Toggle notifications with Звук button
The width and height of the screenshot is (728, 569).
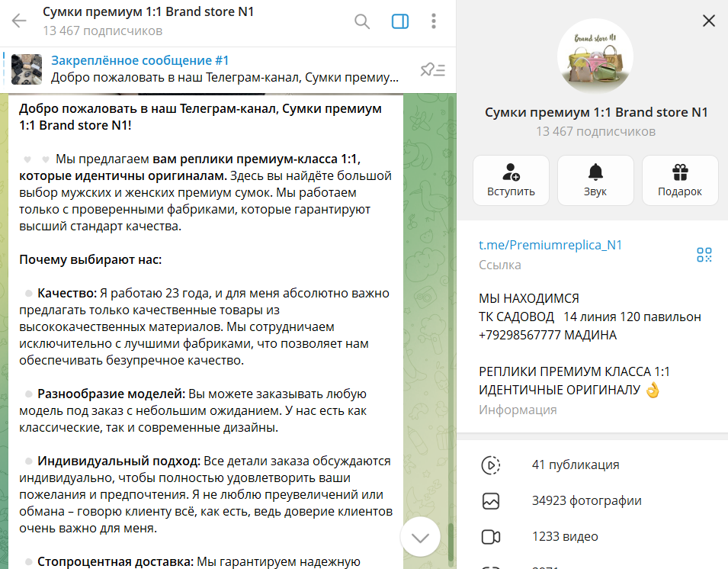pyautogui.click(x=595, y=180)
